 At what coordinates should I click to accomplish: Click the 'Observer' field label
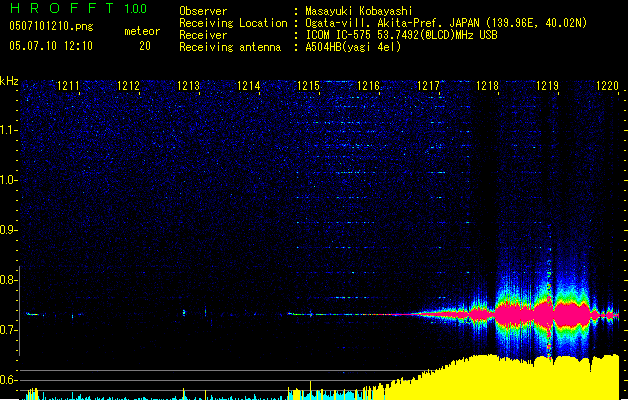[203, 11]
